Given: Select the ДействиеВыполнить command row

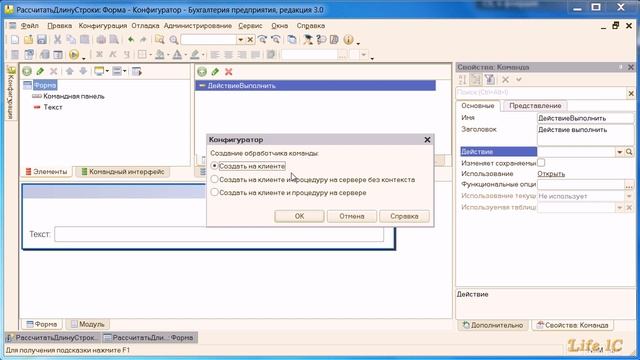Looking at the screenshot, I should 316,86.
